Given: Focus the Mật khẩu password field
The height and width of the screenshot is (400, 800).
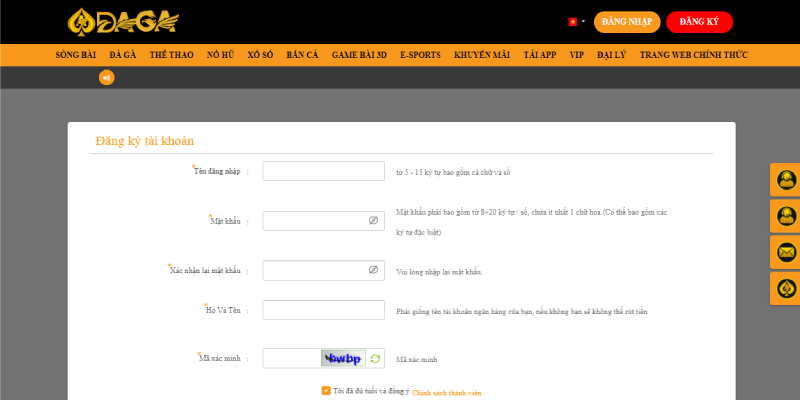Looking at the screenshot, I should coord(323,221).
